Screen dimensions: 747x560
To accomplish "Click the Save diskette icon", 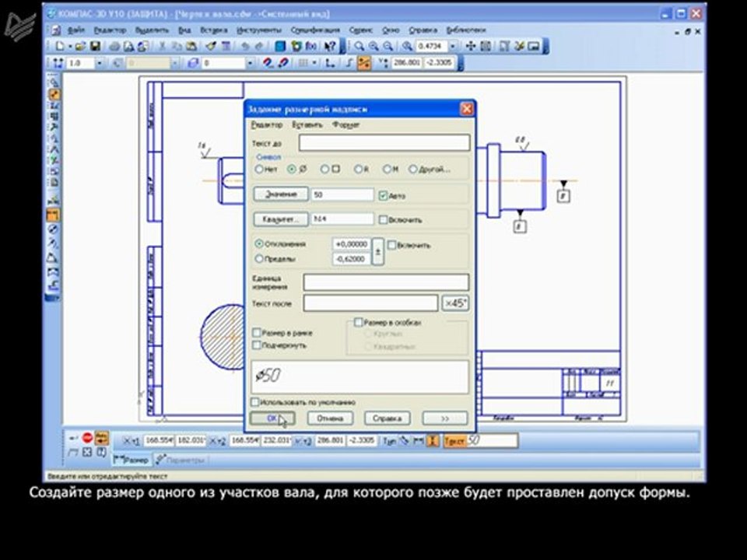I will coord(95,46).
